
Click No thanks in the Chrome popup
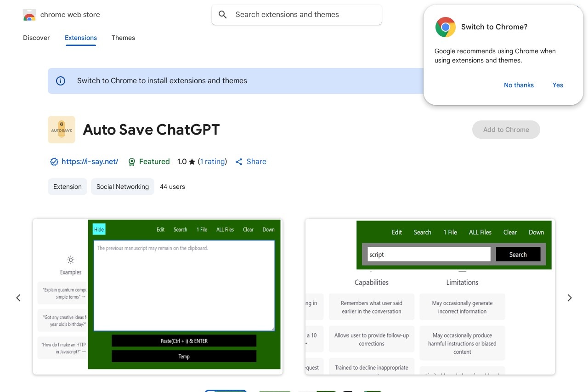519,85
